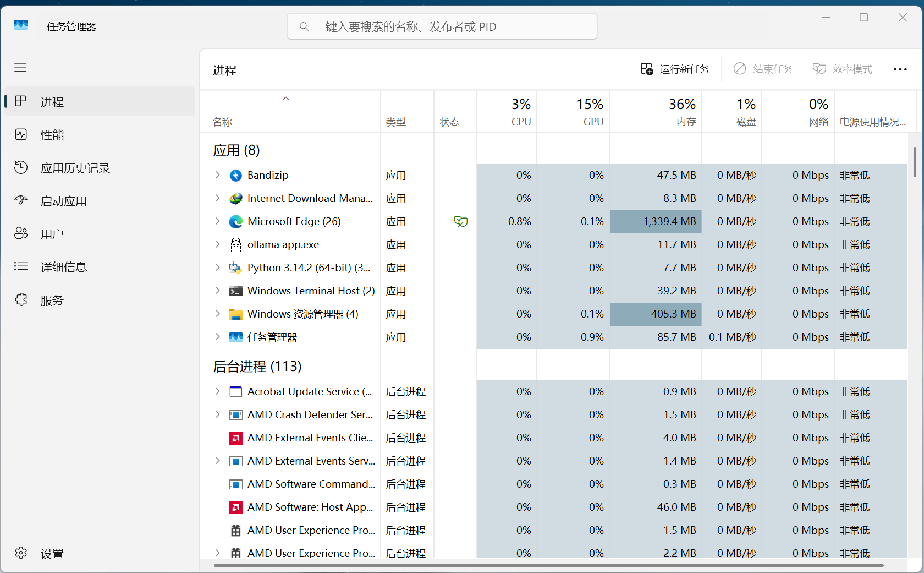
Task: Sort by the 内存 column header
Action: (656, 112)
